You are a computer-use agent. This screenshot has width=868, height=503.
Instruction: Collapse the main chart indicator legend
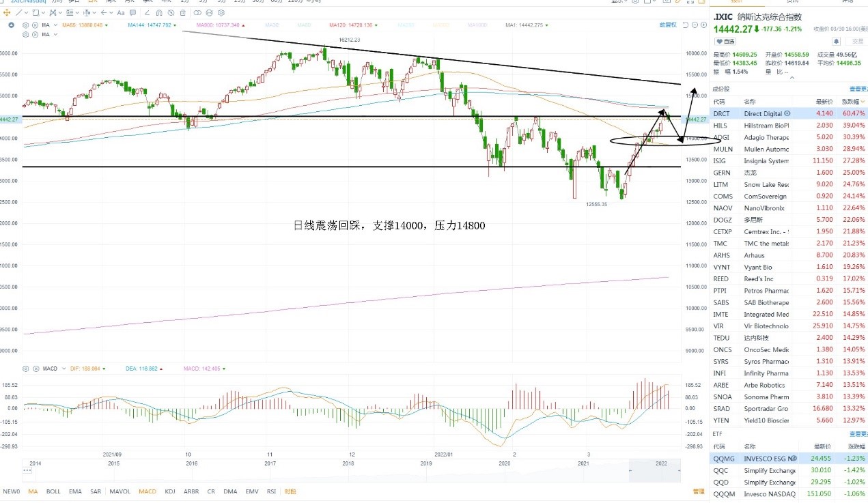click(x=11, y=25)
